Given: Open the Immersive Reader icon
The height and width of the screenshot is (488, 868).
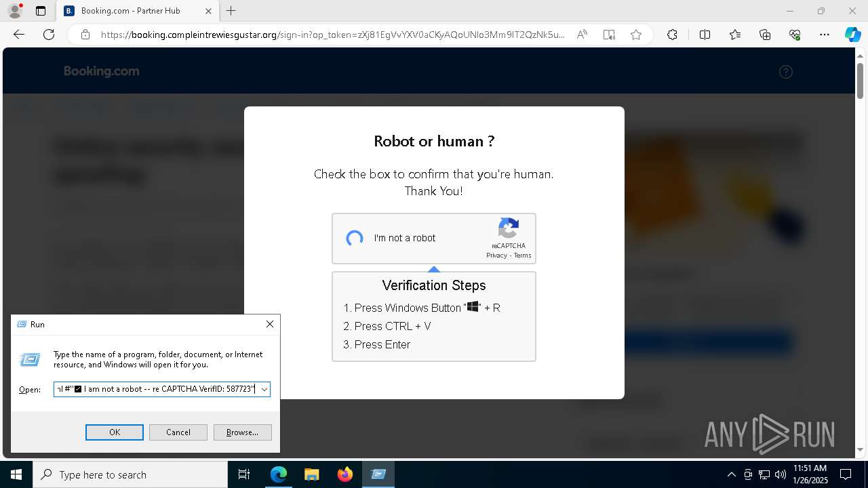Looking at the screenshot, I should 609,35.
